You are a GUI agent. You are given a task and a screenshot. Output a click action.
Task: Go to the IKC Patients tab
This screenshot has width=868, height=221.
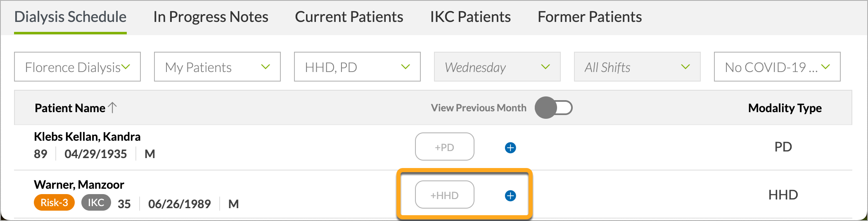[x=470, y=17]
